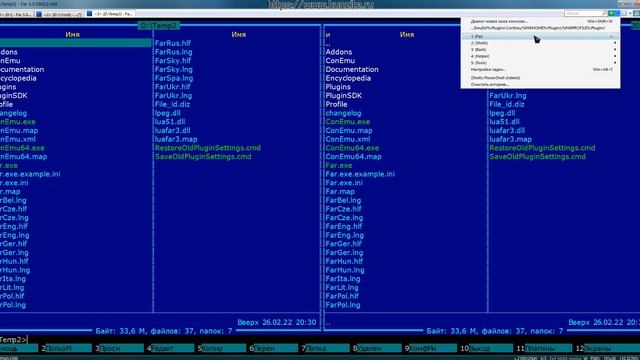Click the console icon on tab <3>

[89, 13]
